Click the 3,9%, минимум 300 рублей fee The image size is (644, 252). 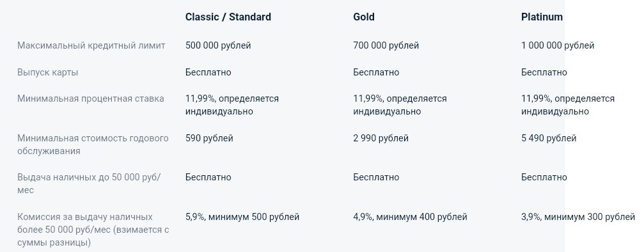point(578,217)
